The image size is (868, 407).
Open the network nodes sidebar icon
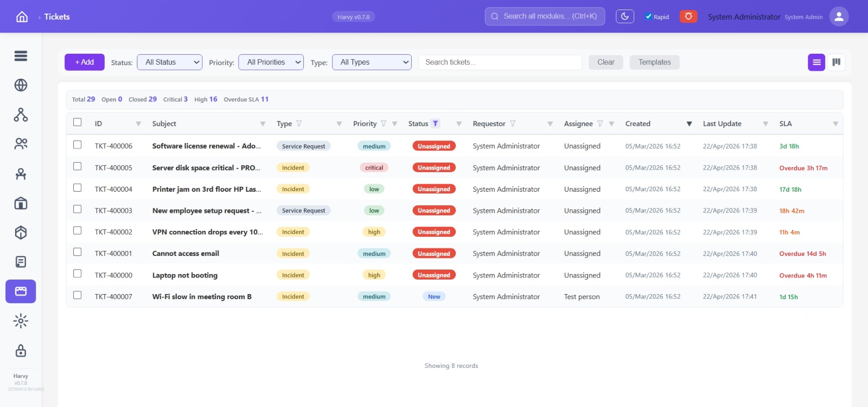pos(21,115)
